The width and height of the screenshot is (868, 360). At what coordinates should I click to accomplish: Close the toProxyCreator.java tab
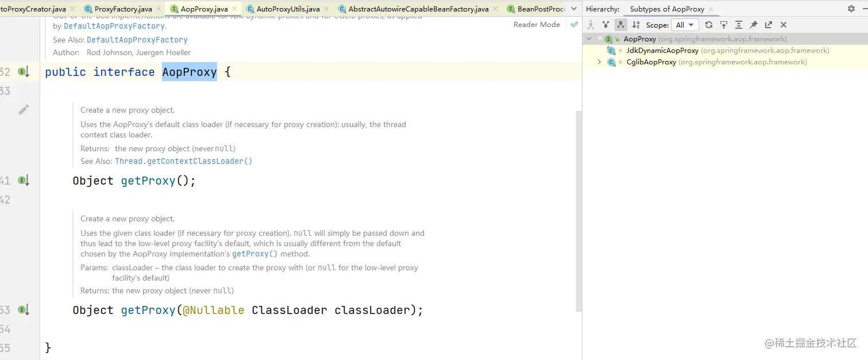click(x=72, y=9)
